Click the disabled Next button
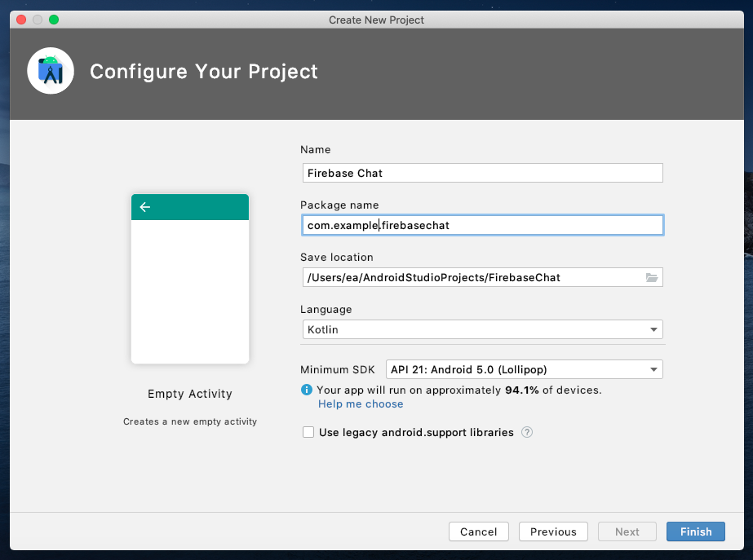The width and height of the screenshot is (753, 560). tap(627, 531)
